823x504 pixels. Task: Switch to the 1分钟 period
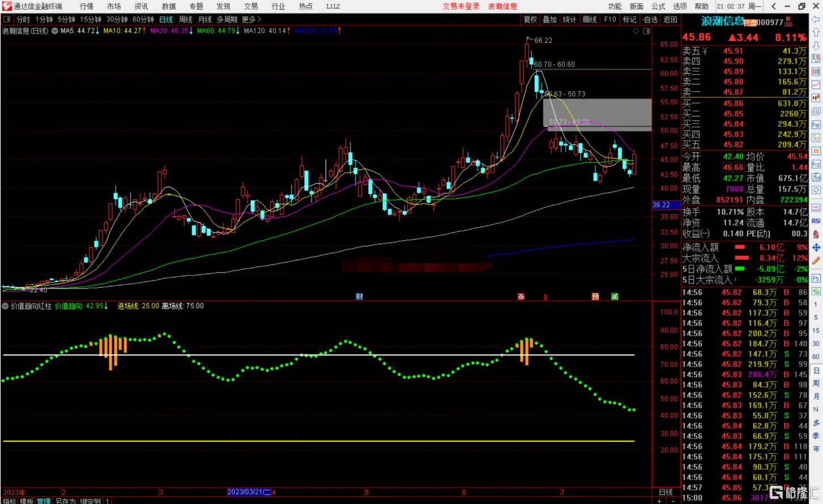[44, 19]
